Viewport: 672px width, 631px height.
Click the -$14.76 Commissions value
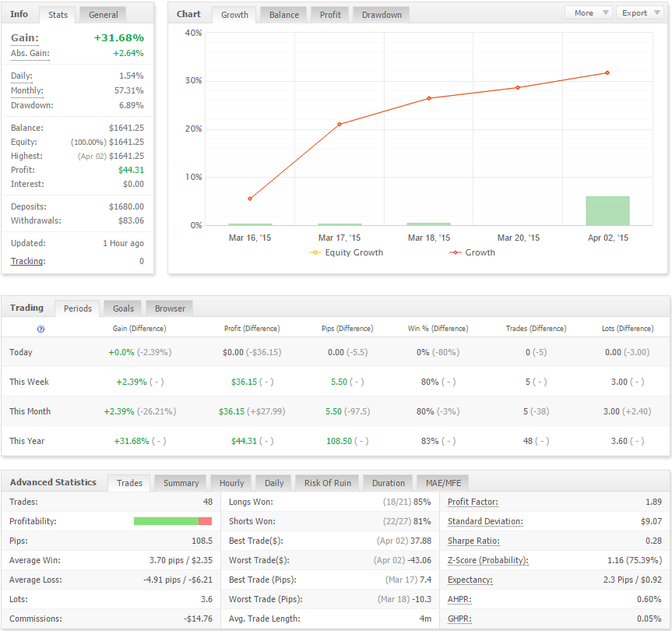tap(198, 619)
